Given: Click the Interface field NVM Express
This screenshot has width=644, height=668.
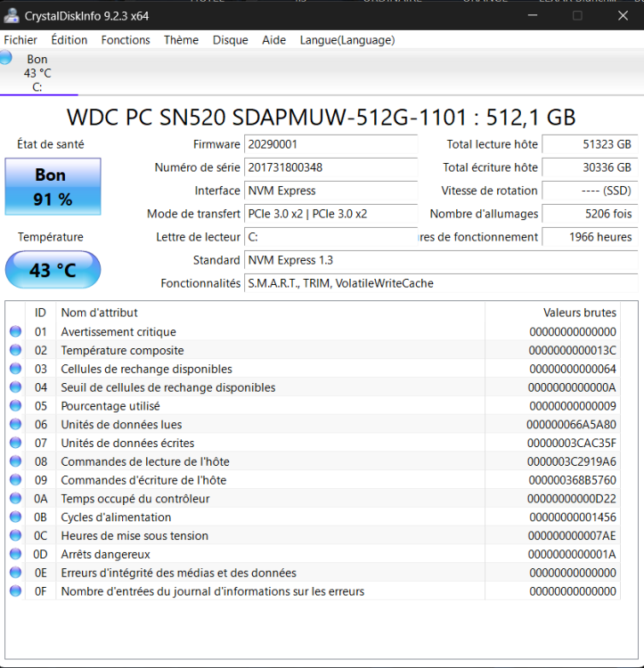Looking at the screenshot, I should coord(330,191).
